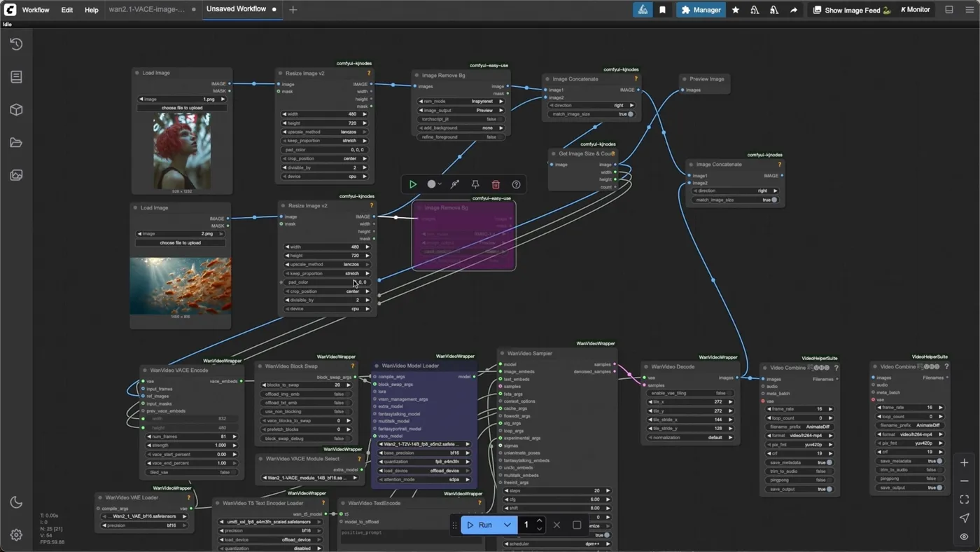
Task: Click the Manager button
Action: pos(701,10)
